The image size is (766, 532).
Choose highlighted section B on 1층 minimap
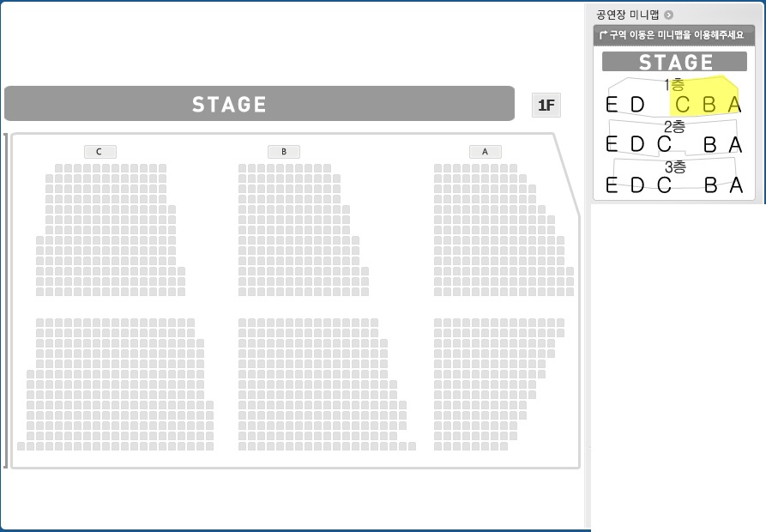(709, 105)
